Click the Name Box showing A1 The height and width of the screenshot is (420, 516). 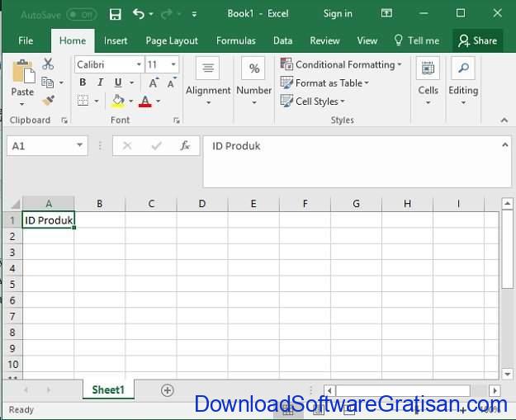[x=42, y=146]
